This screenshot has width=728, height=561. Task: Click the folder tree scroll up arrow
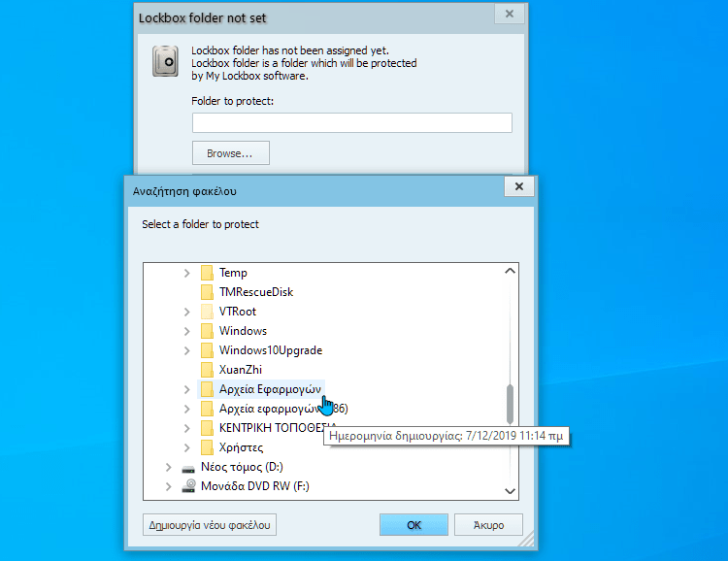click(510, 271)
